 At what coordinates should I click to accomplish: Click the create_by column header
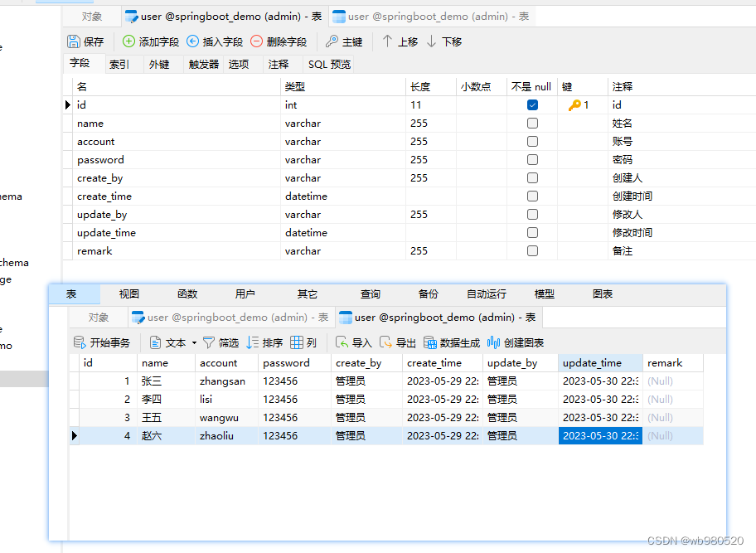[x=366, y=363]
